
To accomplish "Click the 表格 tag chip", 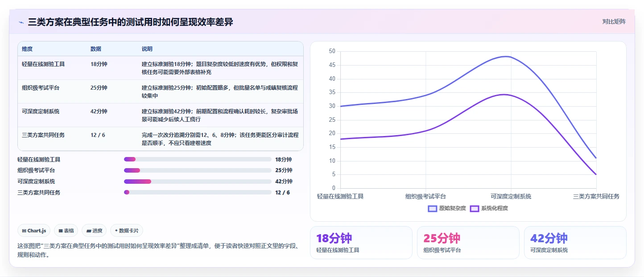I will 66,231.
